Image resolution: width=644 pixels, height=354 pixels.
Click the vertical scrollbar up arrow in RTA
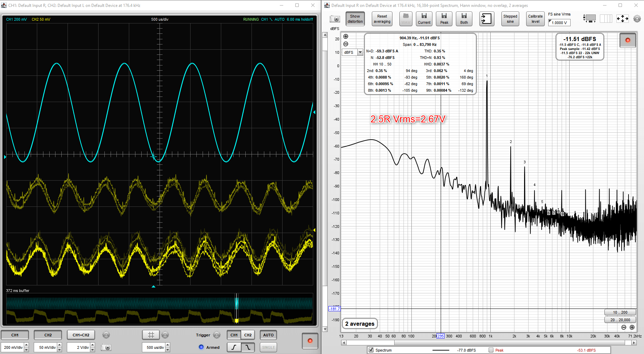coord(325,35)
